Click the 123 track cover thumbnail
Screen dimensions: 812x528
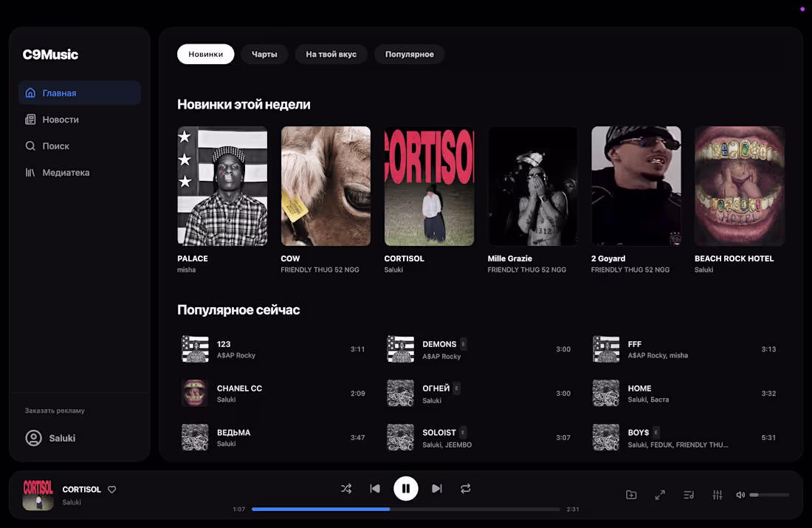click(x=195, y=349)
